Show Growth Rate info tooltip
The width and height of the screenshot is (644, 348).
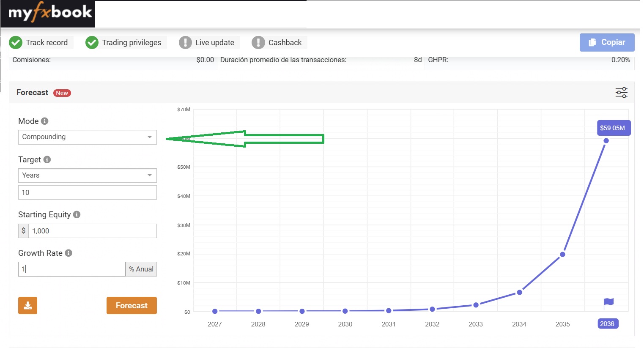pos(69,253)
